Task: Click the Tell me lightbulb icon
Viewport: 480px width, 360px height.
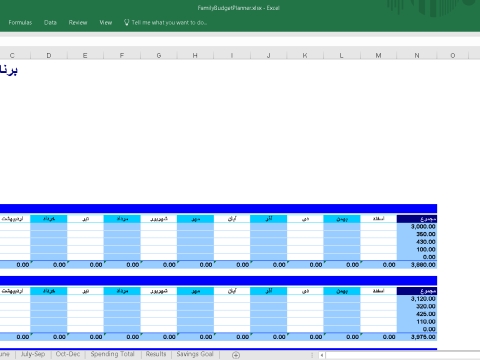Action: point(126,23)
